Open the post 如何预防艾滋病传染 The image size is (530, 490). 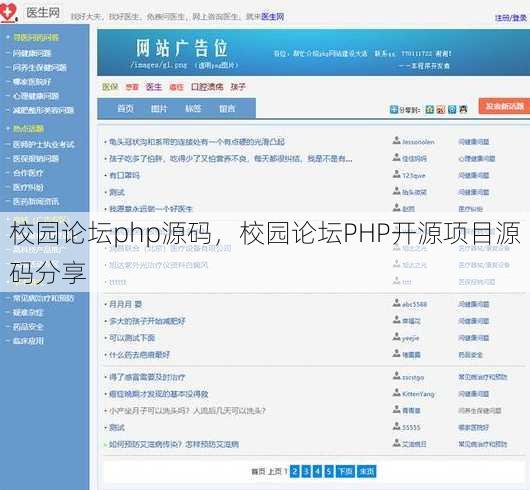(x=174, y=444)
